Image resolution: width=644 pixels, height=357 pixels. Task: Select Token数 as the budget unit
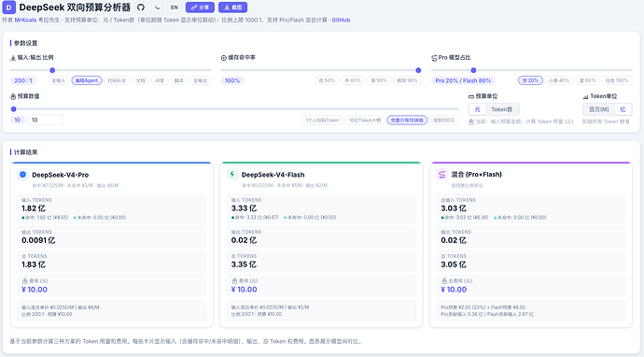pyautogui.click(x=502, y=109)
